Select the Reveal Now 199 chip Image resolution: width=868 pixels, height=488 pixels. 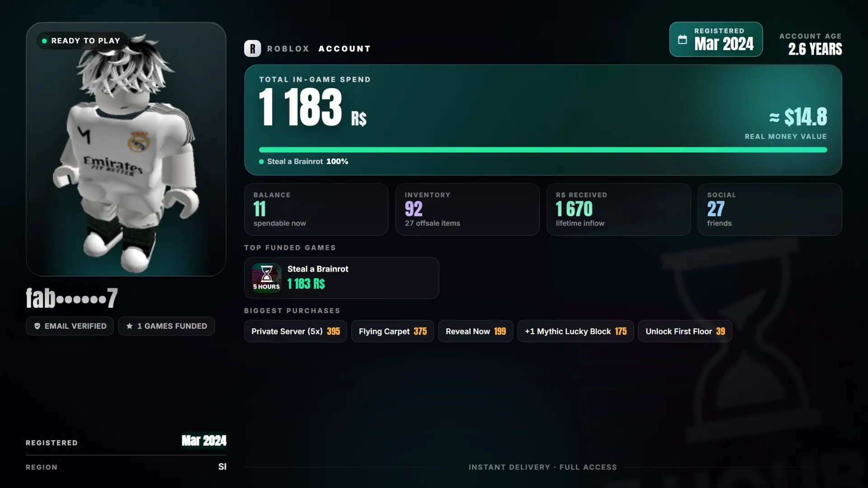476,331
